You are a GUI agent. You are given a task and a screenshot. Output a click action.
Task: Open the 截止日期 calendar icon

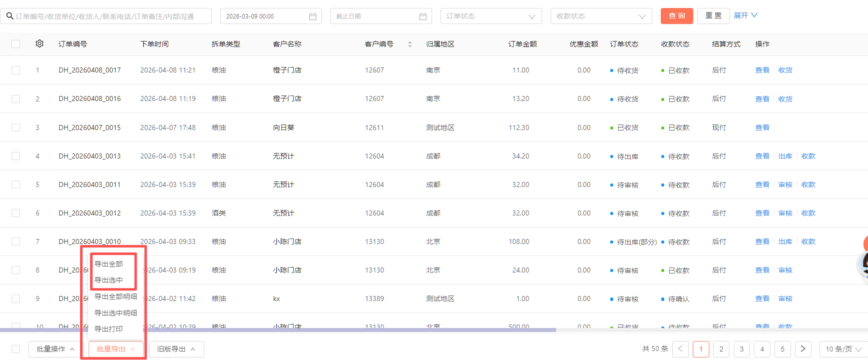[x=423, y=16]
